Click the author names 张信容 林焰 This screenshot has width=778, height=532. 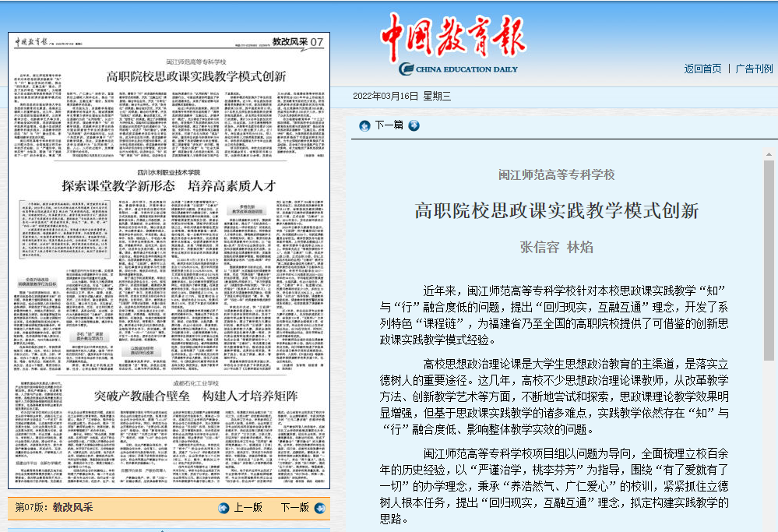pos(557,247)
